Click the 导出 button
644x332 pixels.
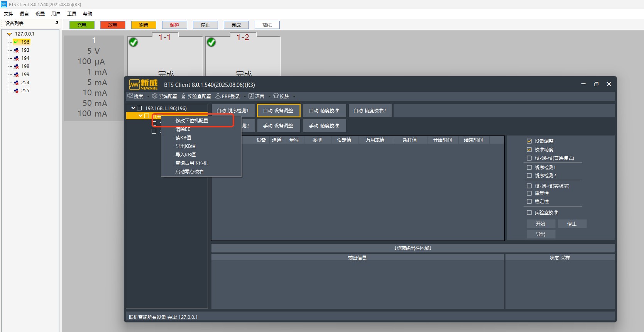click(541, 234)
